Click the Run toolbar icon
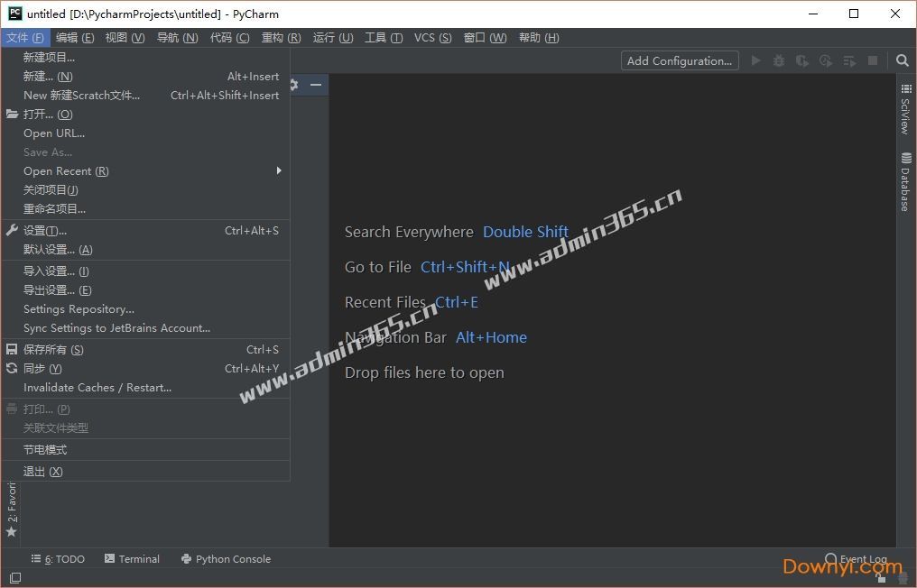 click(x=755, y=60)
